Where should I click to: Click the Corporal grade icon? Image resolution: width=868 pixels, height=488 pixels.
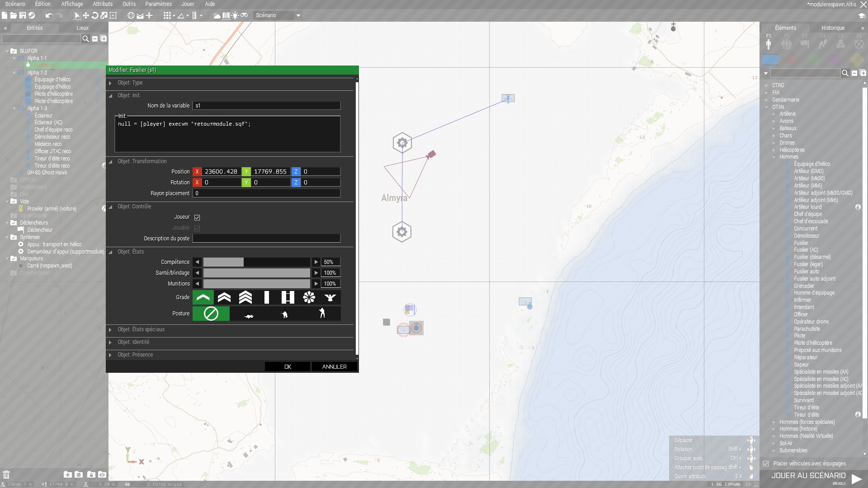pos(224,297)
